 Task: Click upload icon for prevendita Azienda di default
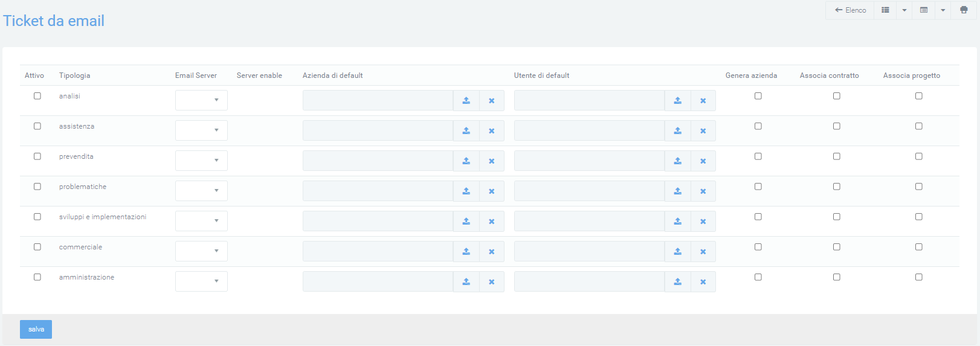coord(466,161)
